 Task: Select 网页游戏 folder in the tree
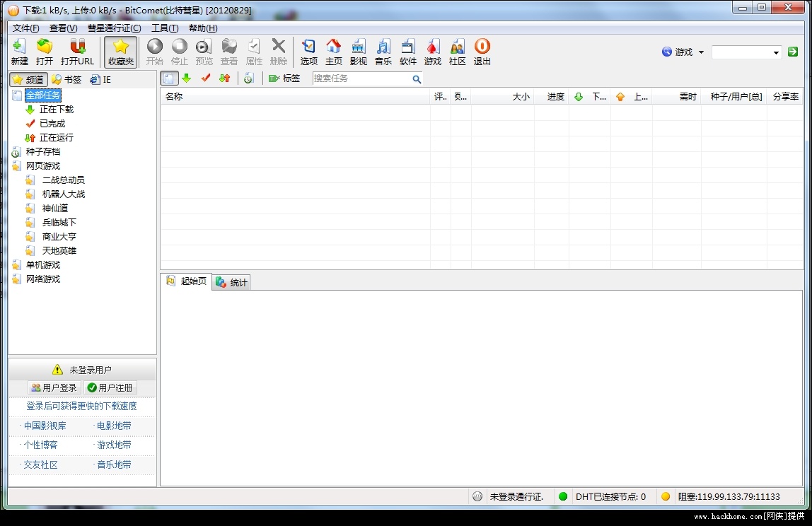pyautogui.click(x=43, y=165)
